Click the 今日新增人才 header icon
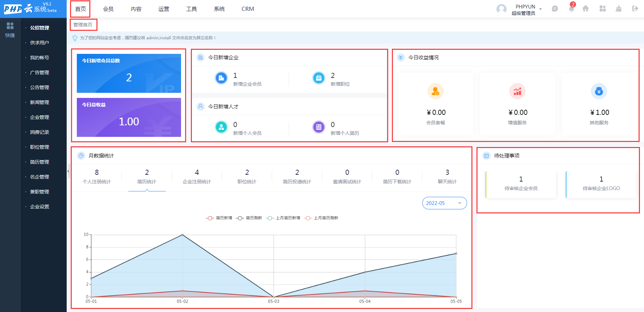This screenshot has height=312, width=644. pos(200,107)
